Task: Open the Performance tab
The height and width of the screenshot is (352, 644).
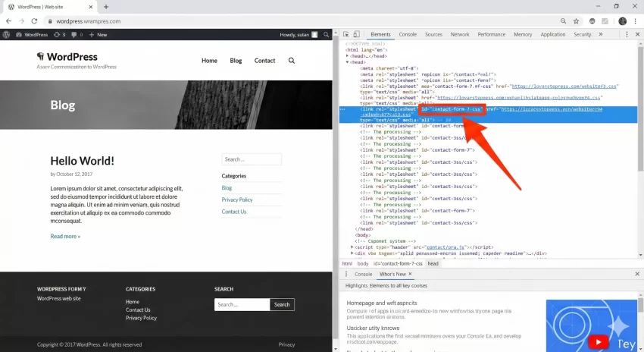Action: click(x=491, y=35)
